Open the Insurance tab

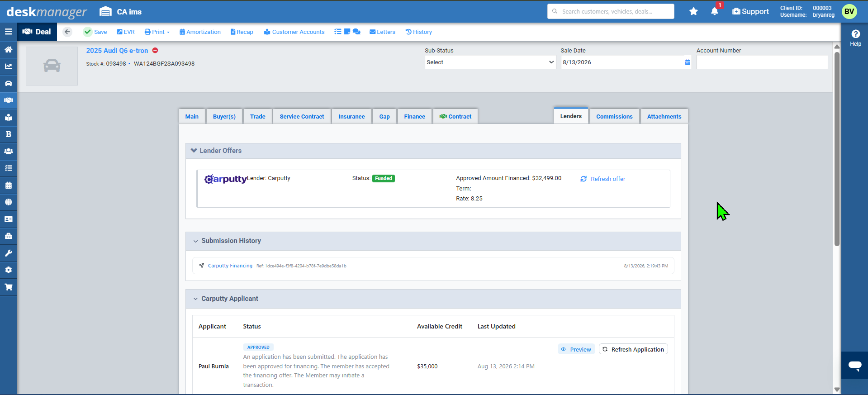(x=351, y=116)
